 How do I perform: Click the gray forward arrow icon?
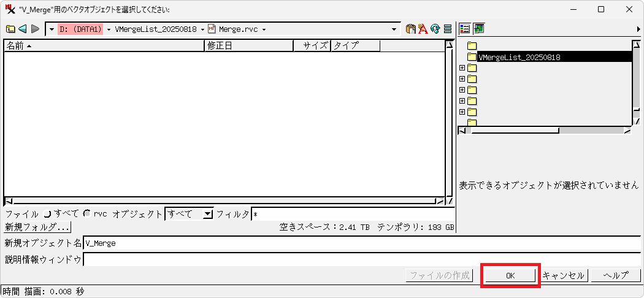pyautogui.click(x=35, y=29)
